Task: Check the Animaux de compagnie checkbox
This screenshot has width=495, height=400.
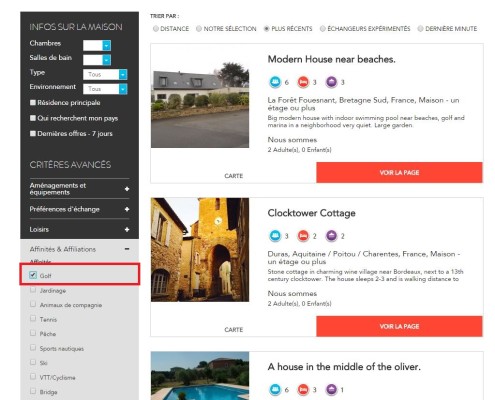Action: point(33,304)
